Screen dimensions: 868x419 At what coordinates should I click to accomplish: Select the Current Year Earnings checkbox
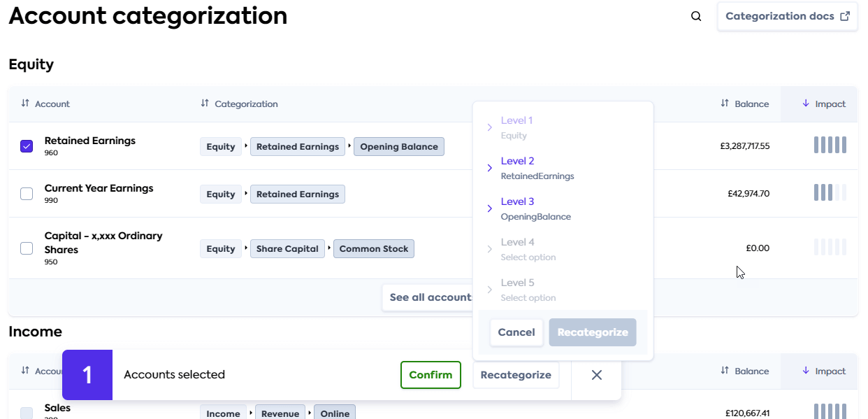[27, 193]
